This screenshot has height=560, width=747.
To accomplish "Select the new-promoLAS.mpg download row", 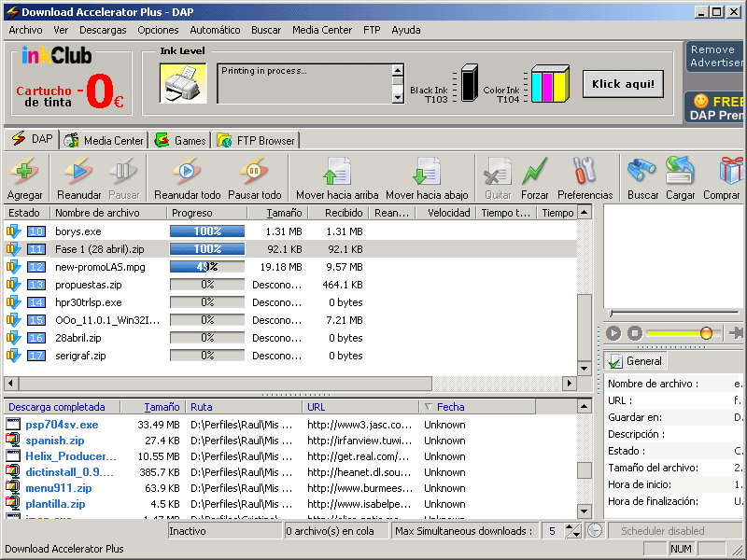I will pyautogui.click(x=100, y=267).
